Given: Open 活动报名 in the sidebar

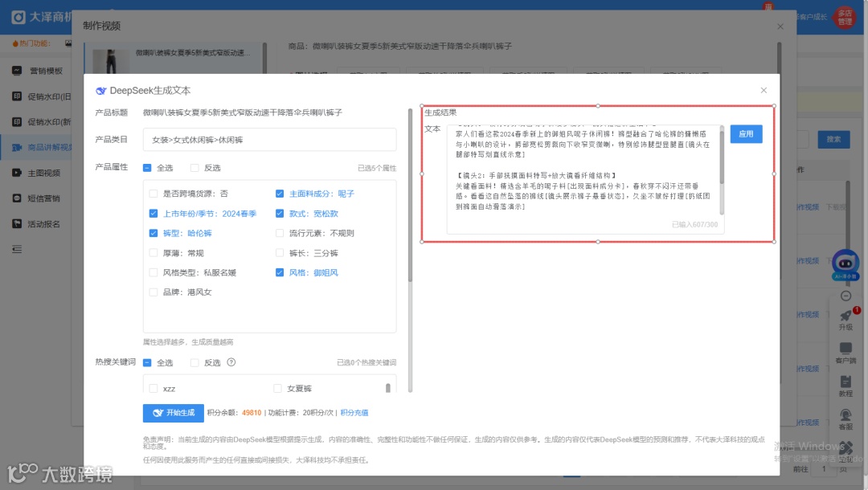Looking at the screenshot, I should (43, 224).
